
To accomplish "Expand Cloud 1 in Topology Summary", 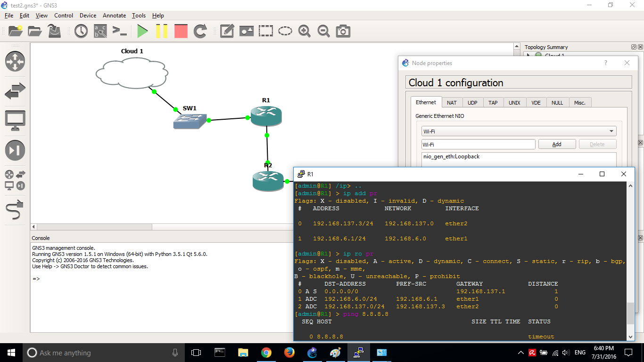I will tap(528, 55).
